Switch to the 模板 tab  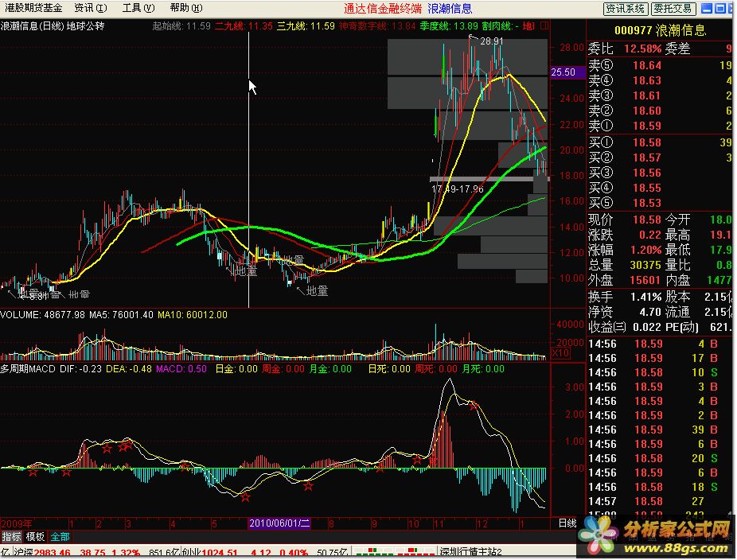point(35,536)
